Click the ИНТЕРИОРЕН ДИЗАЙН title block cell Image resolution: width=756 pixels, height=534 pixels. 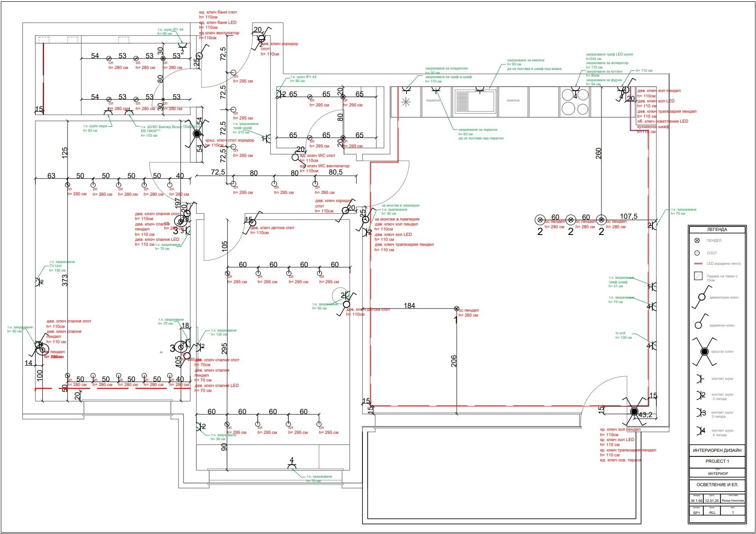[x=717, y=450]
